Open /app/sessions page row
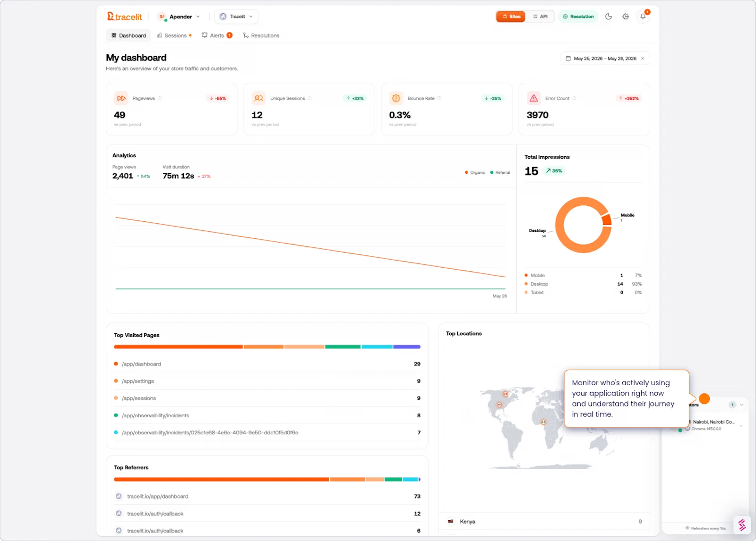This screenshot has height=541, width=756. [267, 398]
